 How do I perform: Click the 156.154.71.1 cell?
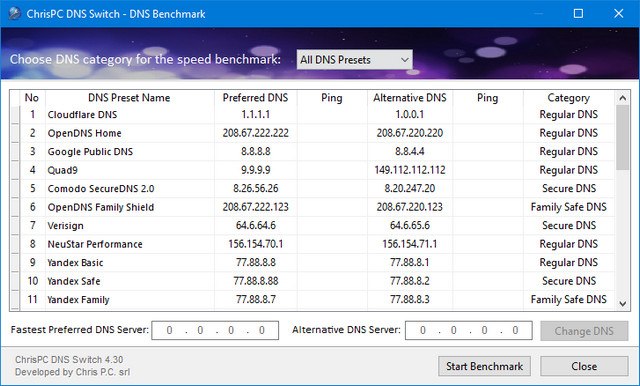pos(410,244)
